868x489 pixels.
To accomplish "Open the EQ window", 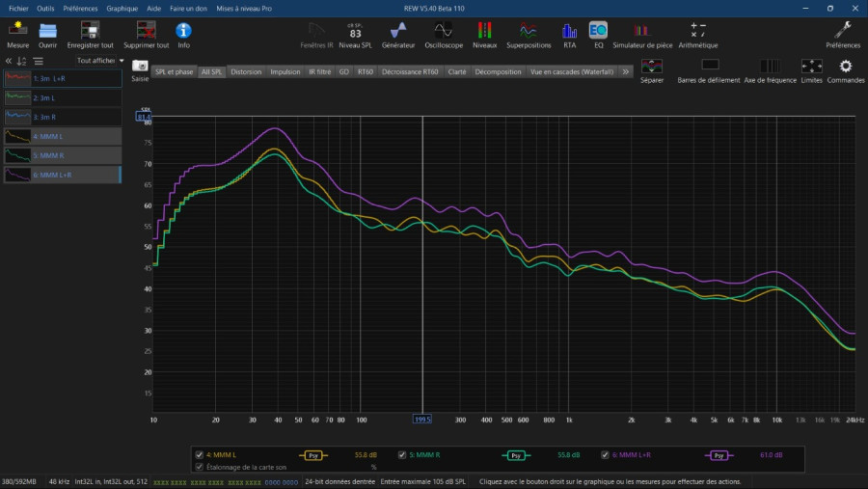I will click(x=598, y=31).
